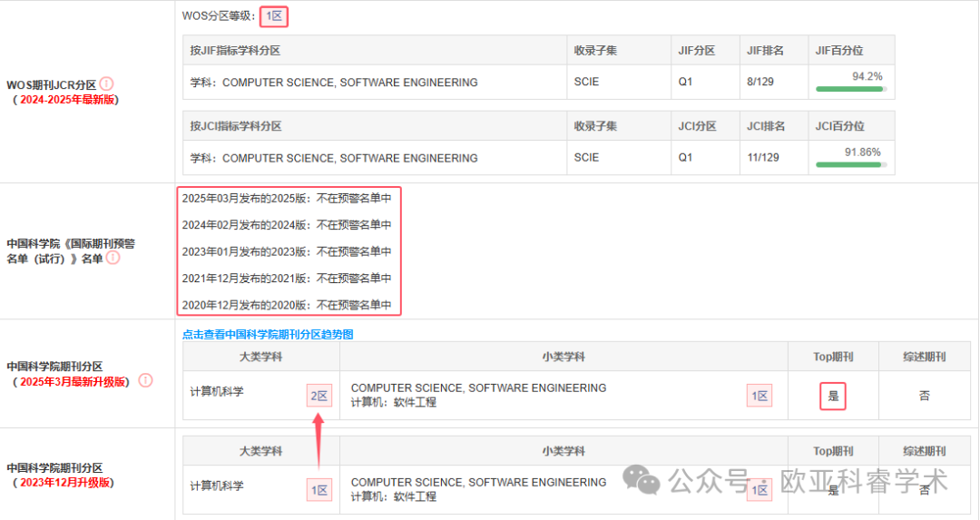Image resolution: width=980 pixels, height=520 pixels.
Task: Click 大类学科 header in 2025 table
Action: (260, 357)
